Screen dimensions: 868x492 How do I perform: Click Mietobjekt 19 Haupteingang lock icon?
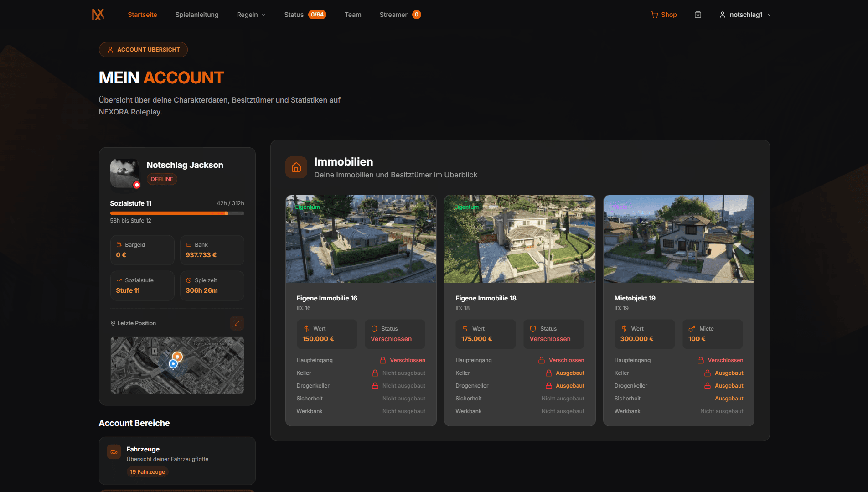tap(701, 360)
